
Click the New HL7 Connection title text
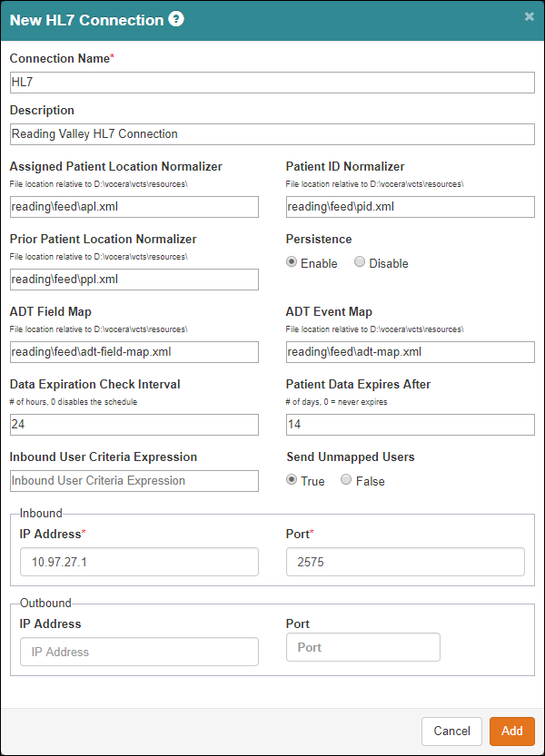(87, 20)
